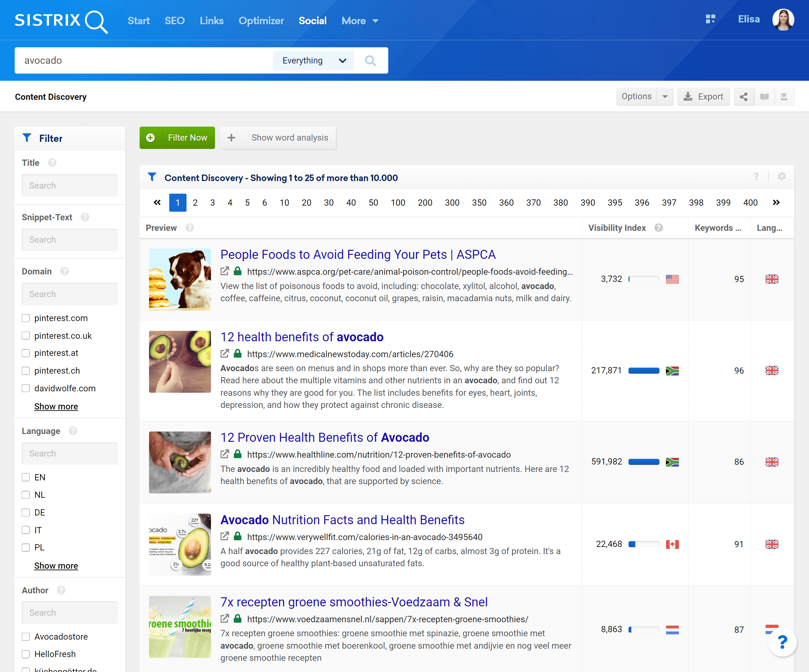The image size is (809, 672).
Task: Open healthline external link icon
Action: click(225, 455)
